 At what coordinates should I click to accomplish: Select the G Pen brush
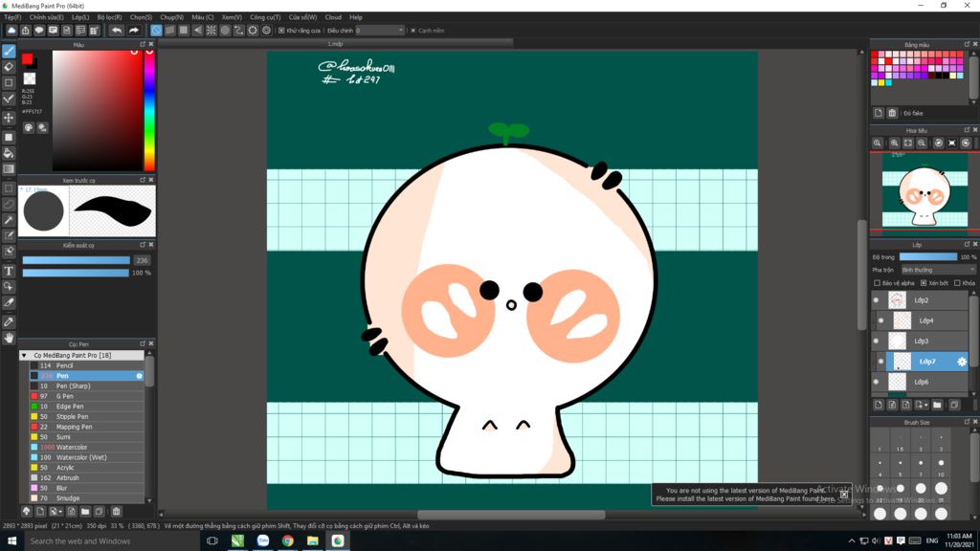pyautogui.click(x=87, y=396)
